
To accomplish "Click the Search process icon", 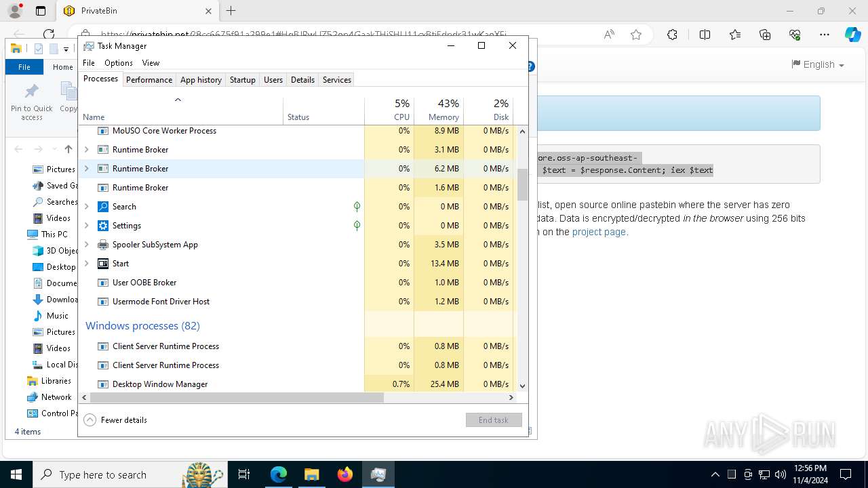I will tap(103, 207).
